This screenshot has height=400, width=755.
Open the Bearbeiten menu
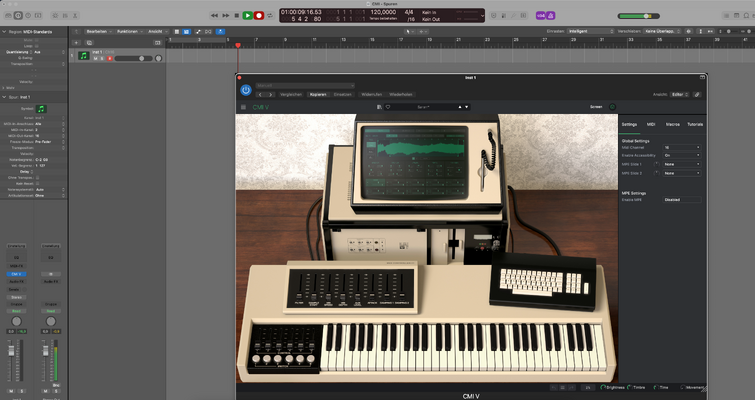pos(99,31)
